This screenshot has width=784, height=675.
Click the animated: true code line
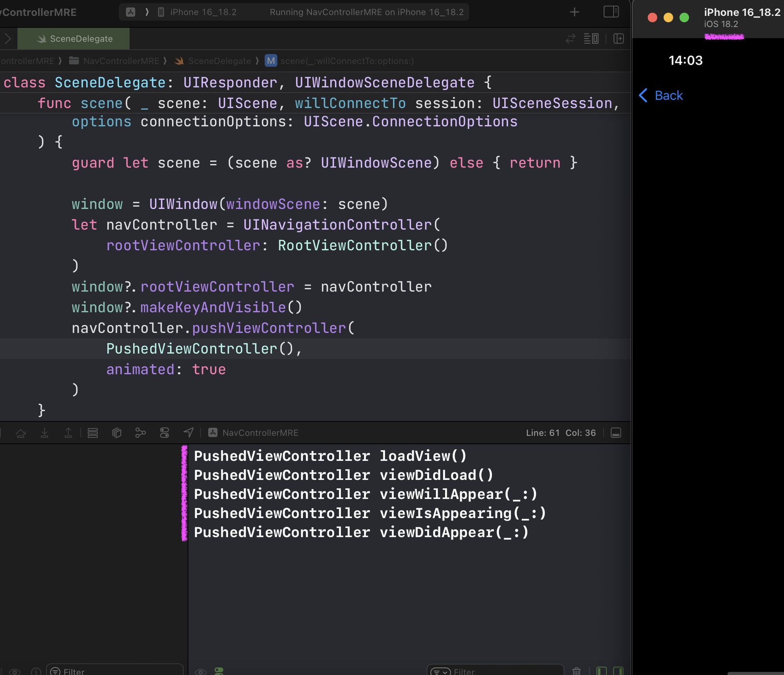coord(166,369)
